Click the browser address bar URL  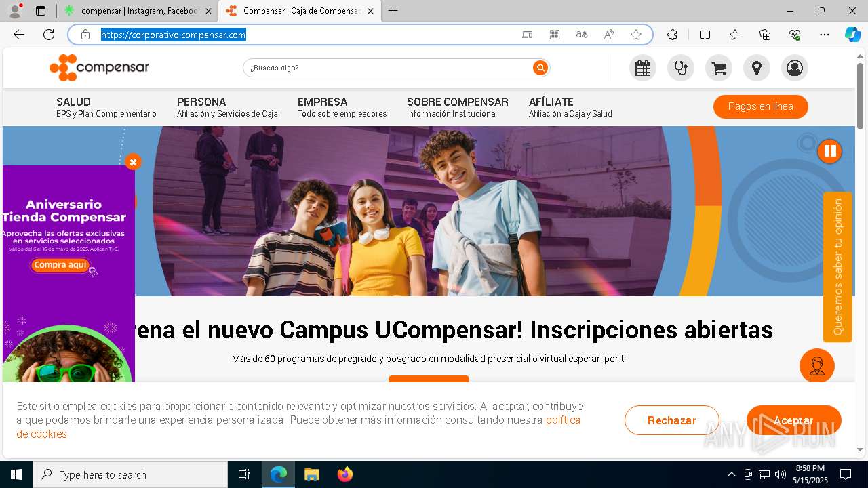[174, 35]
